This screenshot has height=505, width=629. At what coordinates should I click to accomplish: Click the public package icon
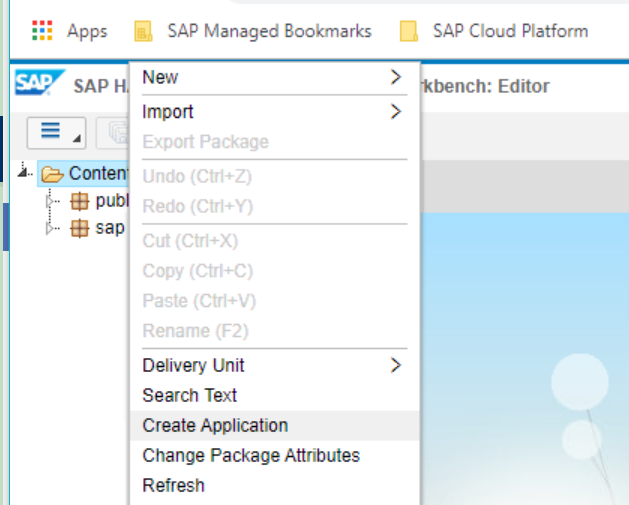[80, 200]
